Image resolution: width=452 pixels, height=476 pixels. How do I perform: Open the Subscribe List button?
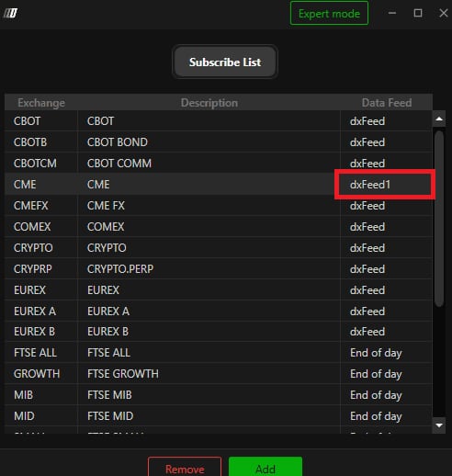tap(225, 62)
